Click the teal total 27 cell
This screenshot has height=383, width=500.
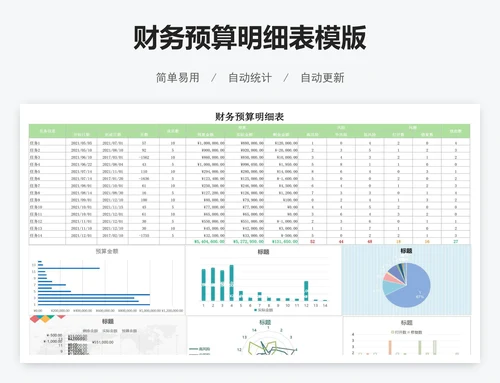pos(456,241)
